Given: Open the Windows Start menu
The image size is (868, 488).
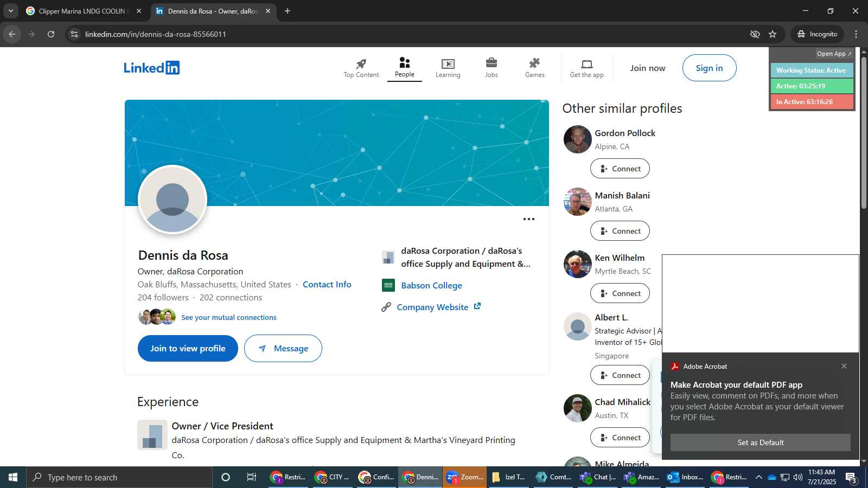Looking at the screenshot, I should coord(13,477).
